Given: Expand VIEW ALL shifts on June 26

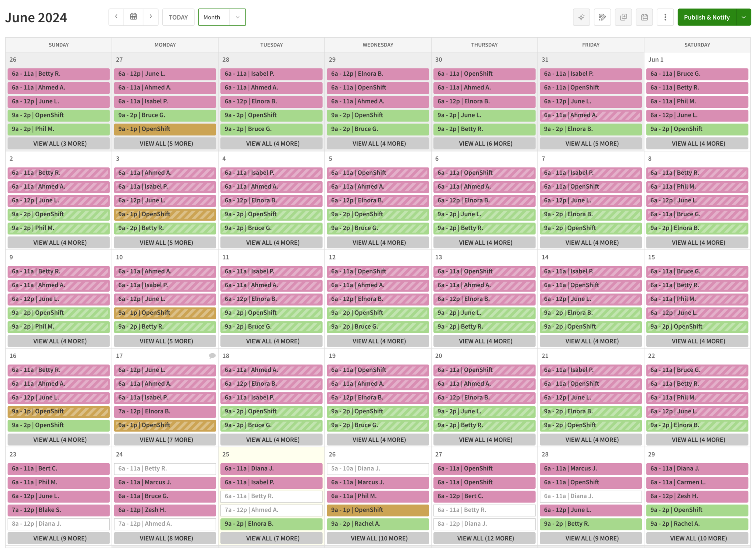Looking at the screenshot, I should pyautogui.click(x=378, y=538).
